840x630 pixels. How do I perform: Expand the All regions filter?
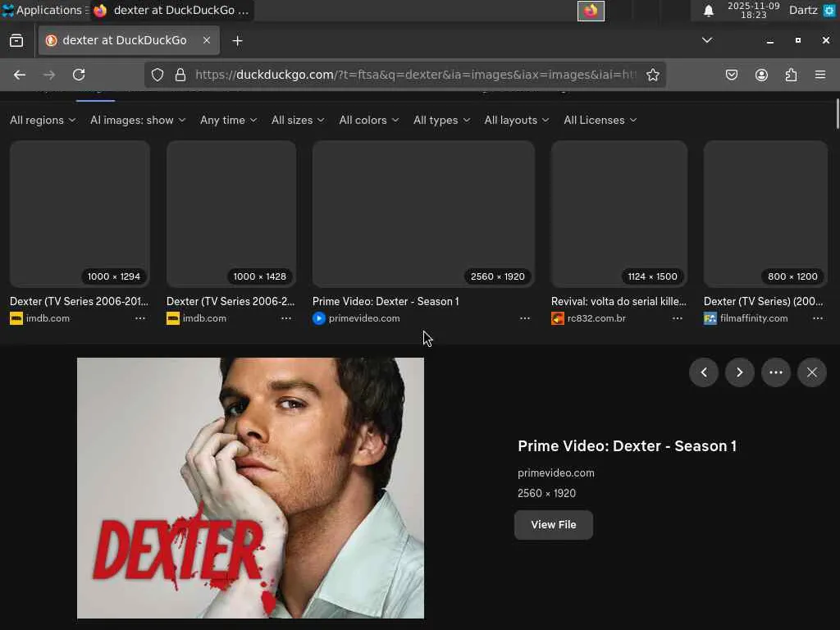pos(43,120)
